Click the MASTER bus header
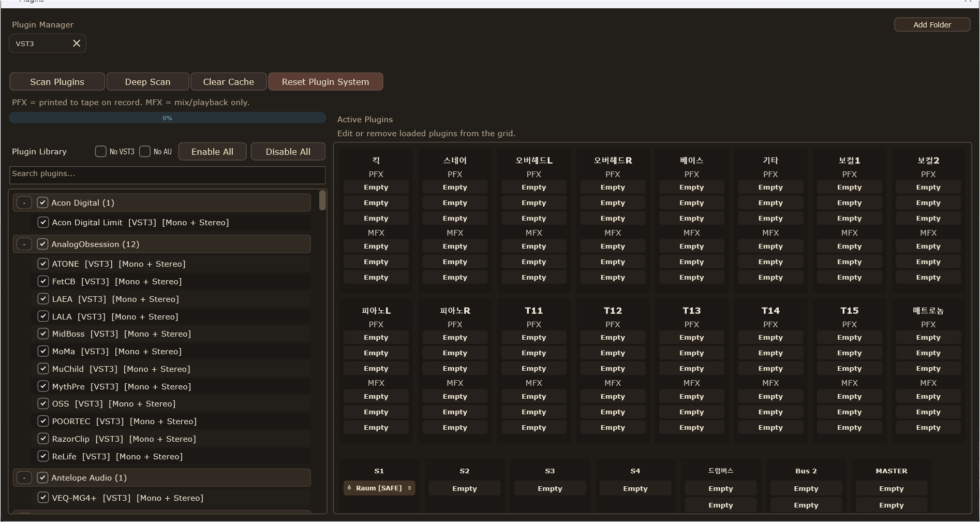 click(x=892, y=471)
